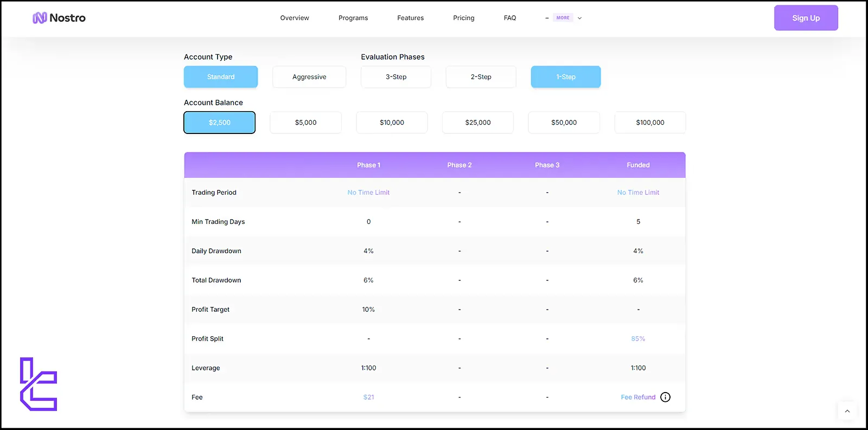Click the Fee row label

point(197,397)
